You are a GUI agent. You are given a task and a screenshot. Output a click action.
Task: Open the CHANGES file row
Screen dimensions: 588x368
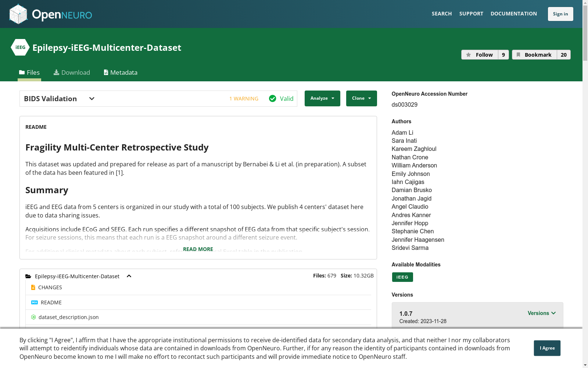198,287
